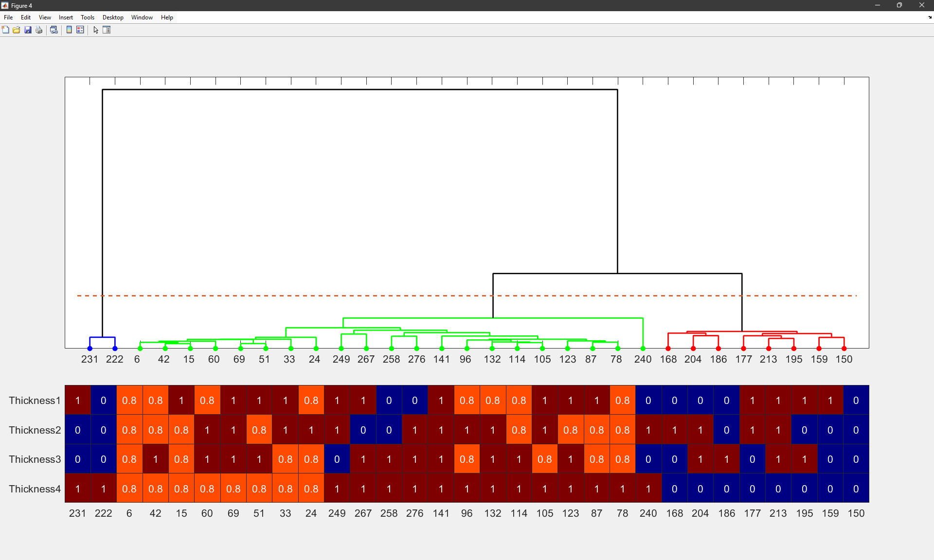The height and width of the screenshot is (560, 934).
Task: Click the Thickness3 cell for column 249
Action: [337, 459]
